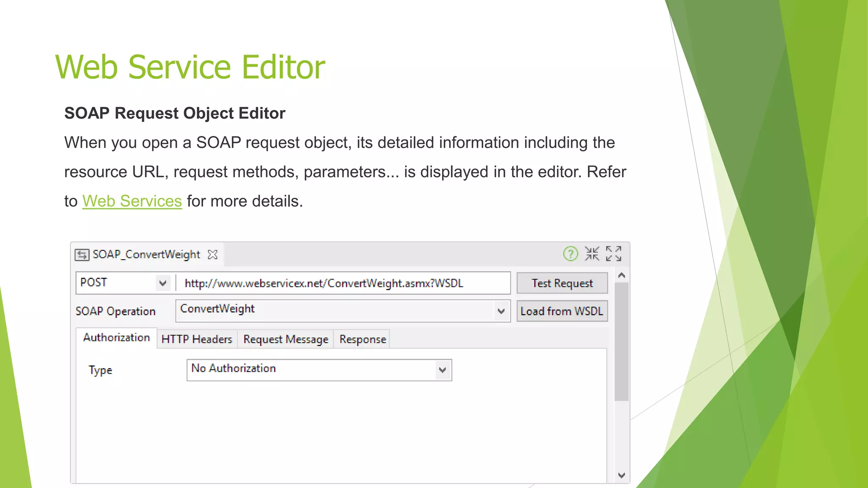868x488 pixels.
Task: Click the scrollbar up arrow
Action: 622,275
